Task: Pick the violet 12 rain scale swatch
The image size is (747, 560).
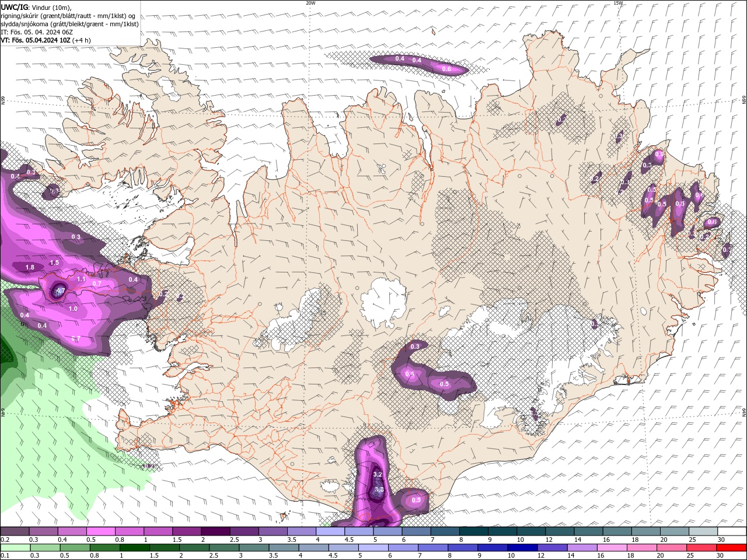Action: click(551, 548)
